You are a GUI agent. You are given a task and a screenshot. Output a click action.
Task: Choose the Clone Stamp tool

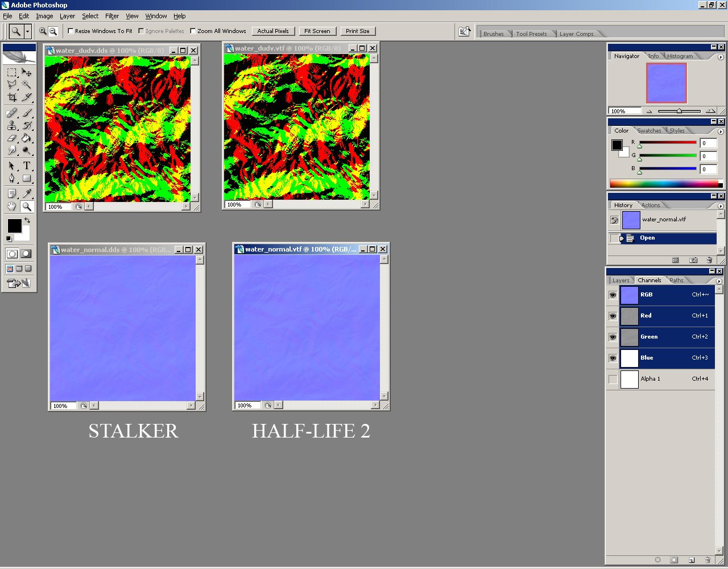pyautogui.click(x=12, y=125)
